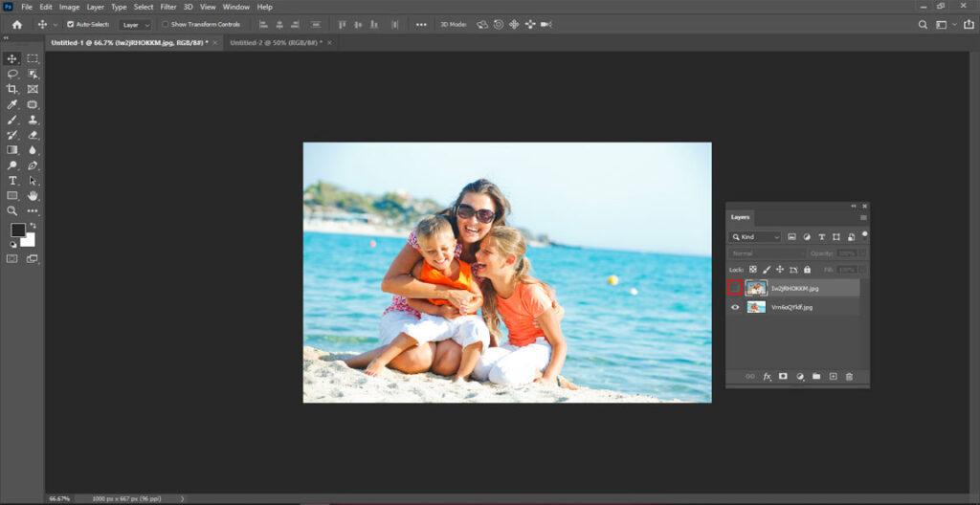Viewport: 980px width, 505px height.
Task: Select the Gradient tool
Action: [11, 150]
